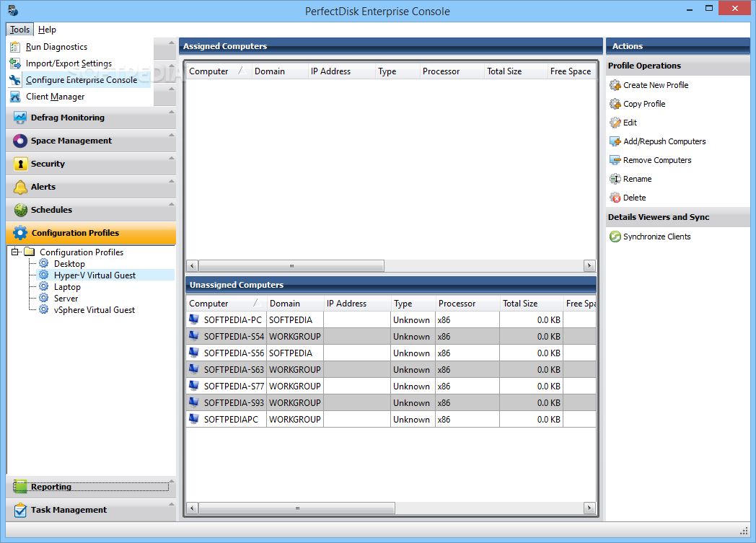Click the Unassigned Computers Type column header

coord(413,304)
